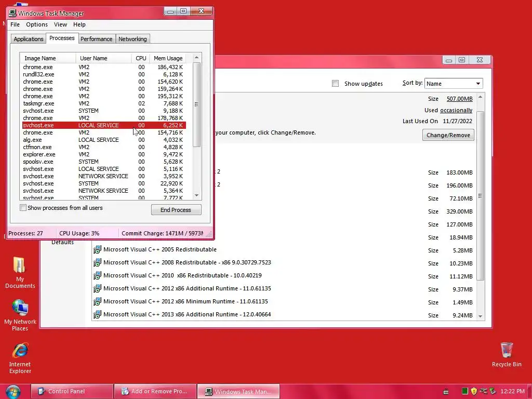Click the network connection tray icon
The height and width of the screenshot is (399, 532).
click(x=484, y=391)
